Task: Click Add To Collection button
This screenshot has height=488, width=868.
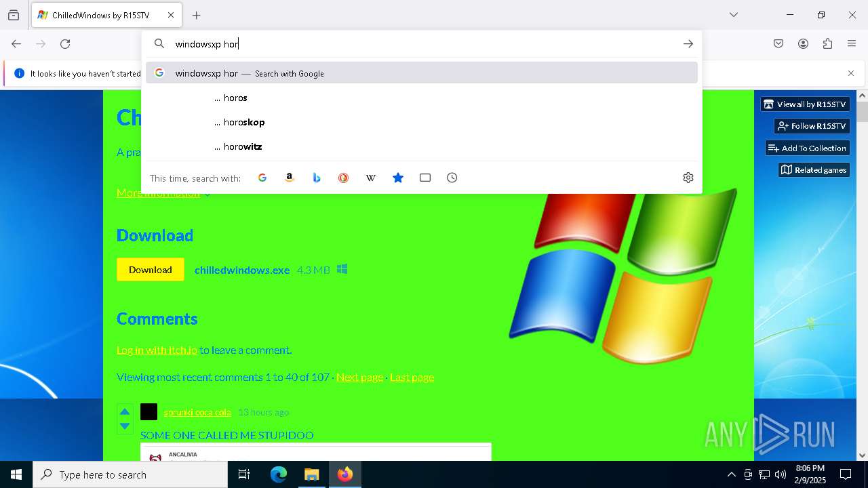Action: (807, 148)
